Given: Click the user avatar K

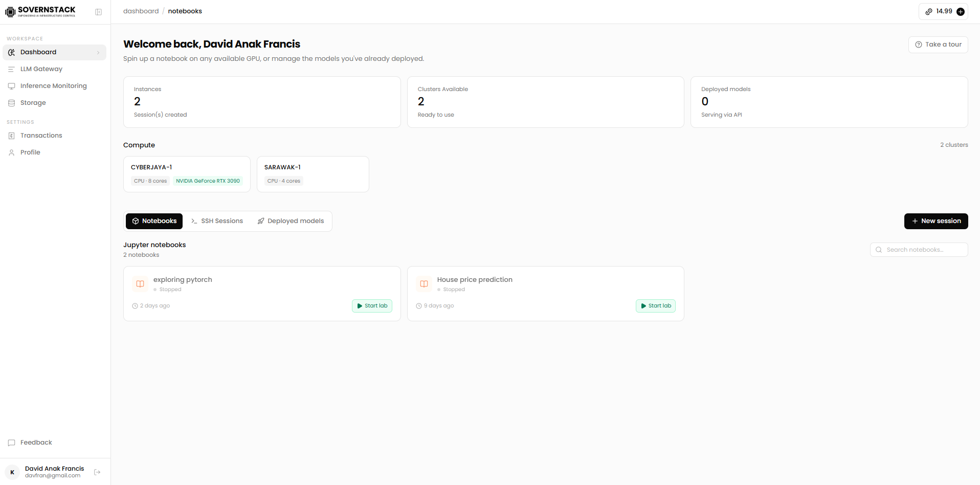Looking at the screenshot, I should point(12,472).
